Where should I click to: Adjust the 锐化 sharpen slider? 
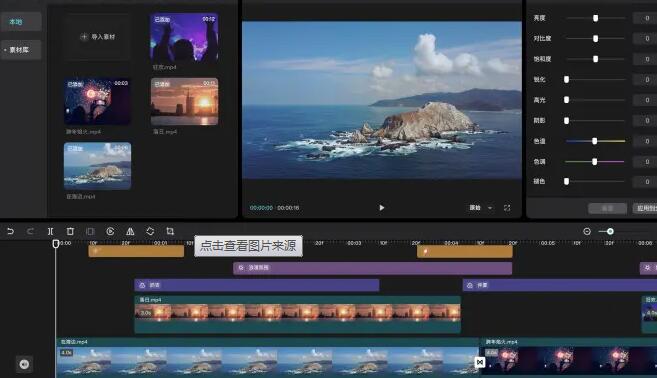click(566, 80)
